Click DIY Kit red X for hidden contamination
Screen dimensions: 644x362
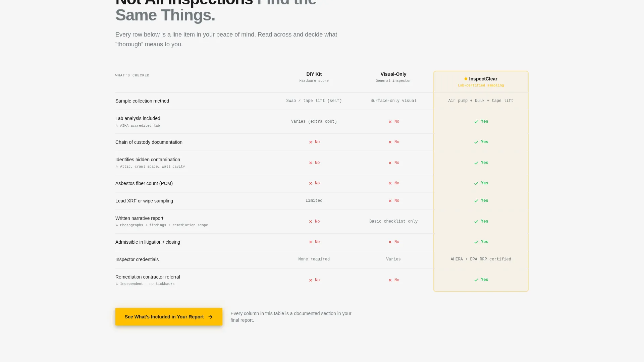[311, 163]
